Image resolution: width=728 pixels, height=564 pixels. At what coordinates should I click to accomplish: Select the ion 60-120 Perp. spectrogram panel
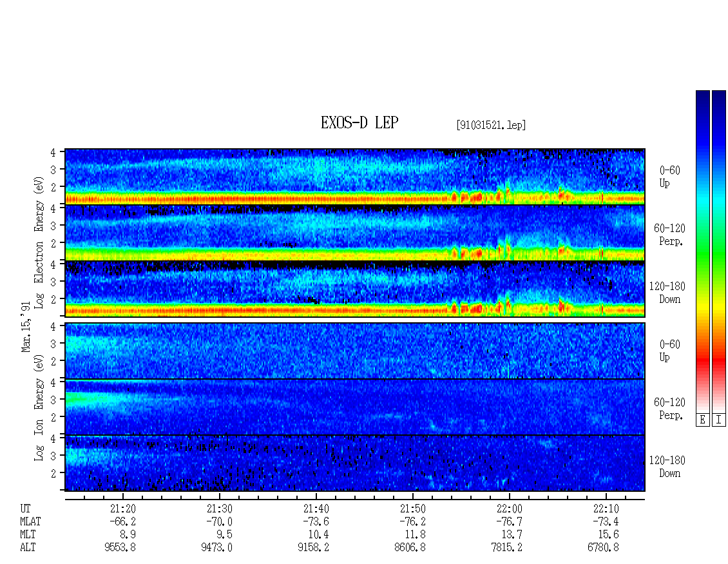point(355,407)
